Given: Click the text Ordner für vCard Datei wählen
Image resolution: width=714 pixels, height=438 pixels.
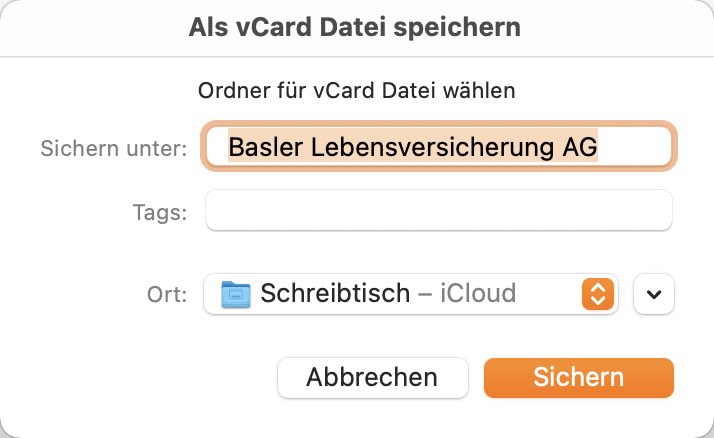Looking at the screenshot, I should pyautogui.click(x=357, y=90).
